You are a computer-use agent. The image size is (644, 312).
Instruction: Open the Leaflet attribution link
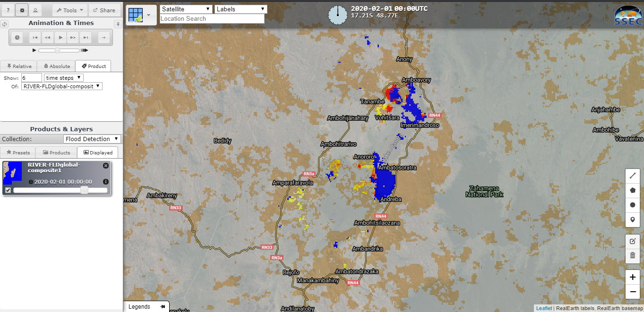(544, 308)
